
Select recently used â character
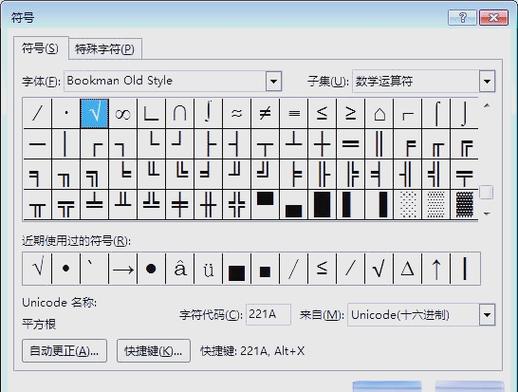click(180, 269)
